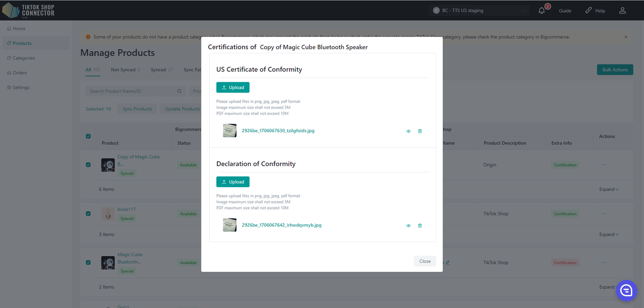
Task: Toggle checkbox for Copy of Magic Cube row
Action: pyautogui.click(x=88, y=165)
